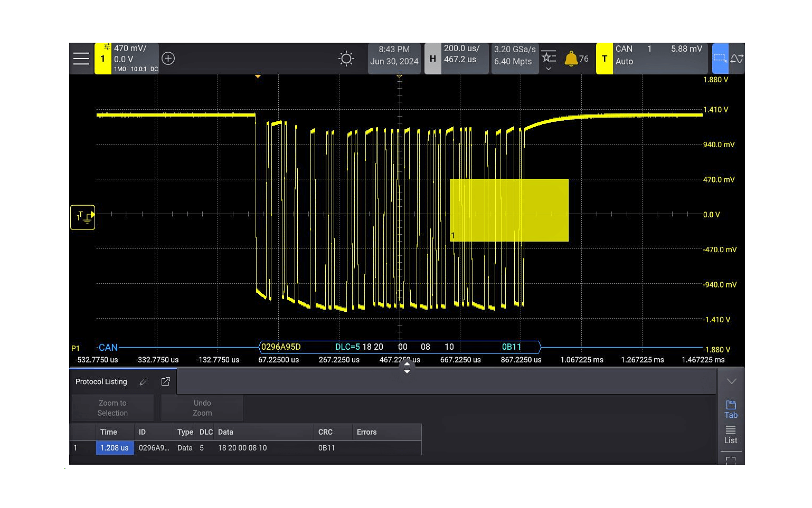Pop out the Protocol Listing panel

coord(165,381)
